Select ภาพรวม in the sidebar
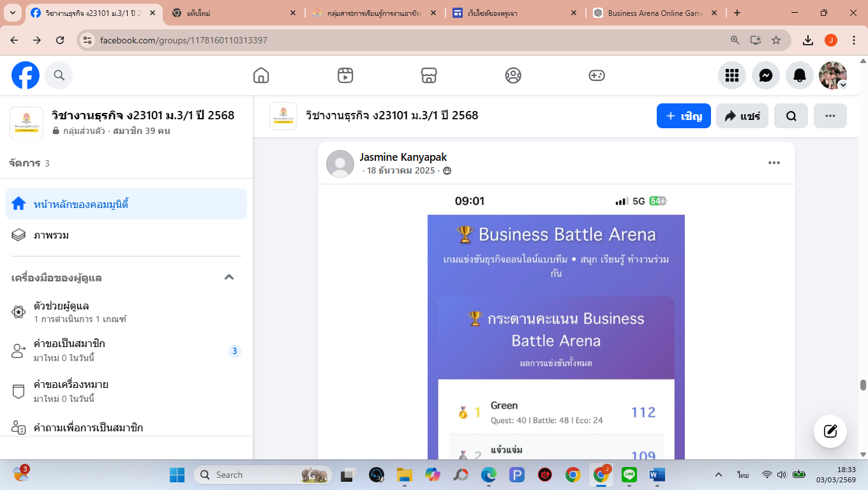 tap(51, 235)
